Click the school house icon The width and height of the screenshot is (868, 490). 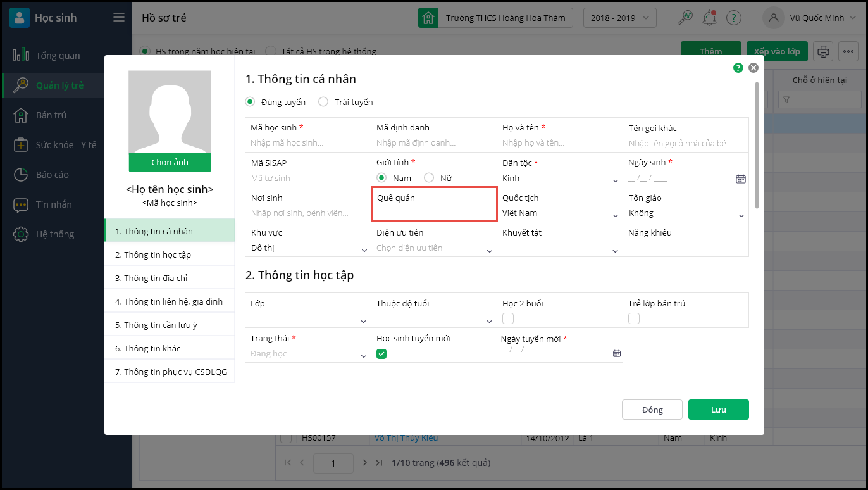(428, 18)
